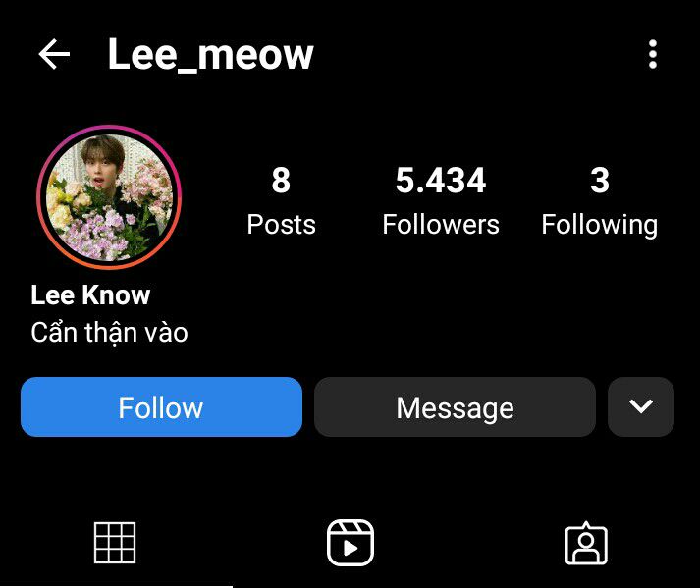Open the 5.434 followers number
700x588 pixels.
441,181
